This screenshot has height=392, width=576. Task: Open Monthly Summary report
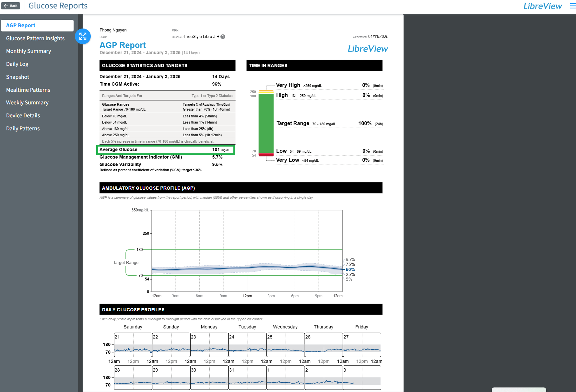tap(29, 51)
